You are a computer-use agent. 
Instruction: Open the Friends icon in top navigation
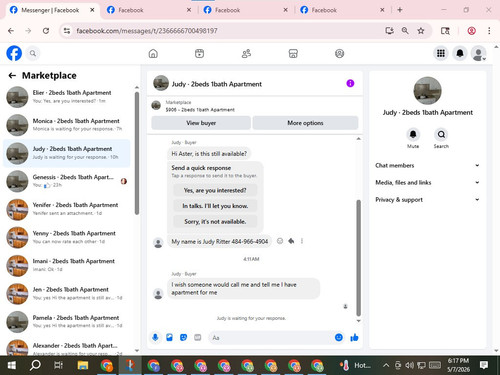(246, 53)
